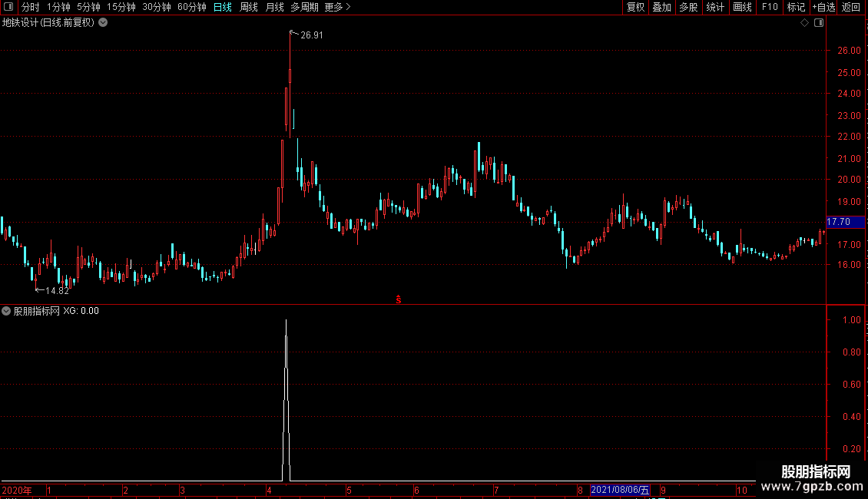The height and width of the screenshot is (499, 868).
Task: Click the 叠加 overlay button
Action: tap(661, 7)
